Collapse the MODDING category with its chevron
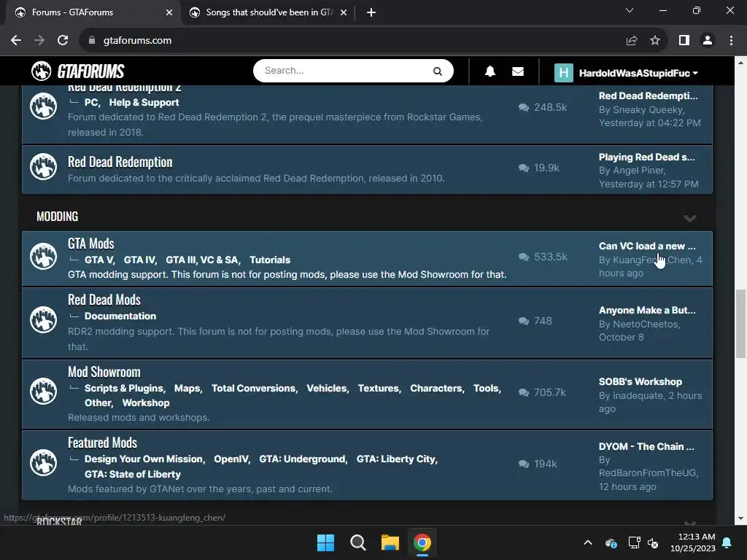 pos(690,218)
